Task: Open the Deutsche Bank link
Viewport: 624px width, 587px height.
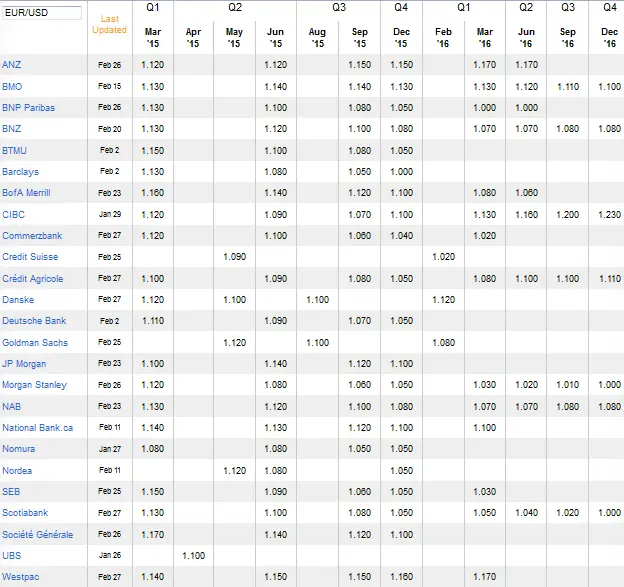Action: (34, 321)
